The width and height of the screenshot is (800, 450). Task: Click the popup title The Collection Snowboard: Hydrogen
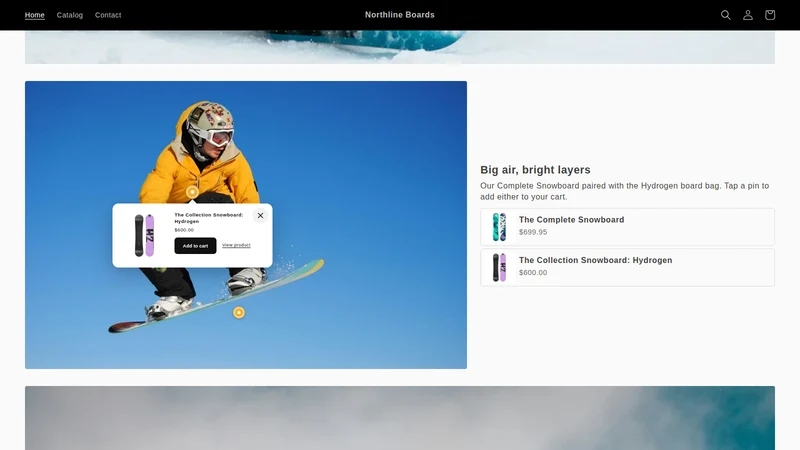pos(209,218)
